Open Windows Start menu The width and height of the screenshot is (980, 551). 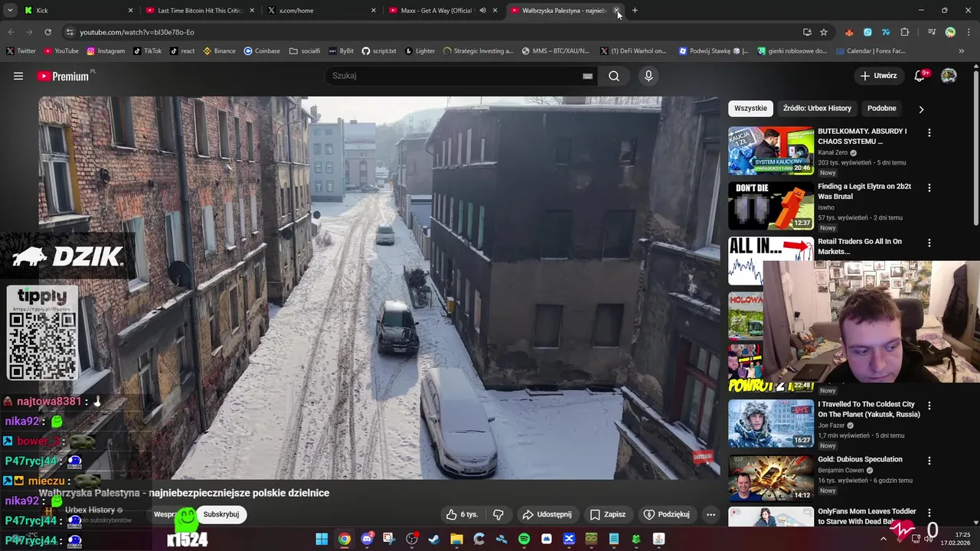pyautogui.click(x=322, y=539)
